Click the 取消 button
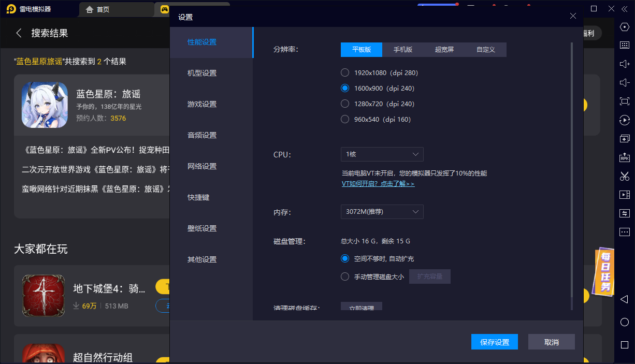Image resolution: width=635 pixels, height=364 pixels. (x=552, y=342)
